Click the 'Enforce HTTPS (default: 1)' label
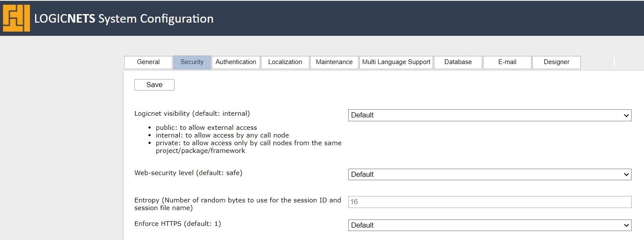644x240 pixels. (x=178, y=224)
